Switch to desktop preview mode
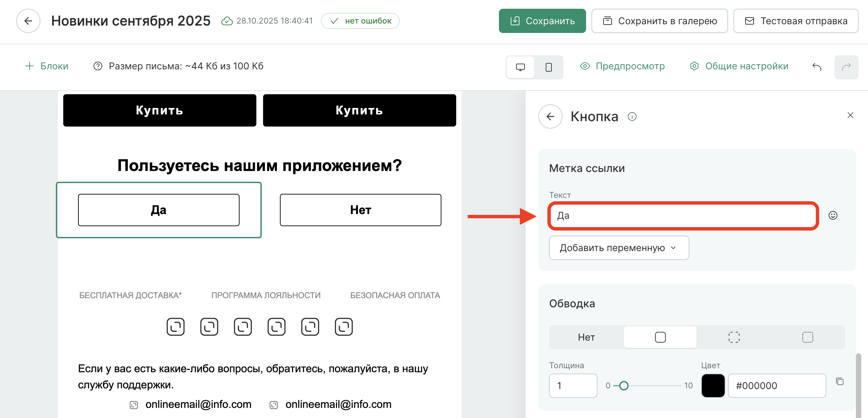Screen dimensions: 868x418 point(520,67)
